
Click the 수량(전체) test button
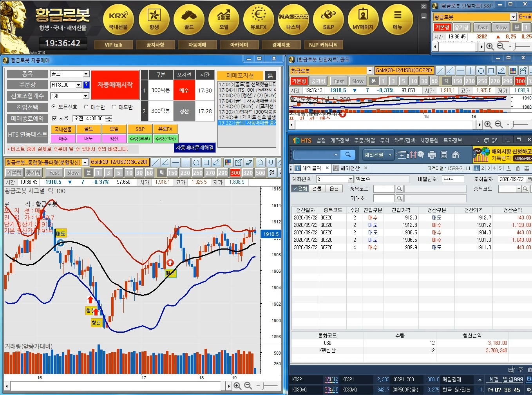(x=166, y=139)
